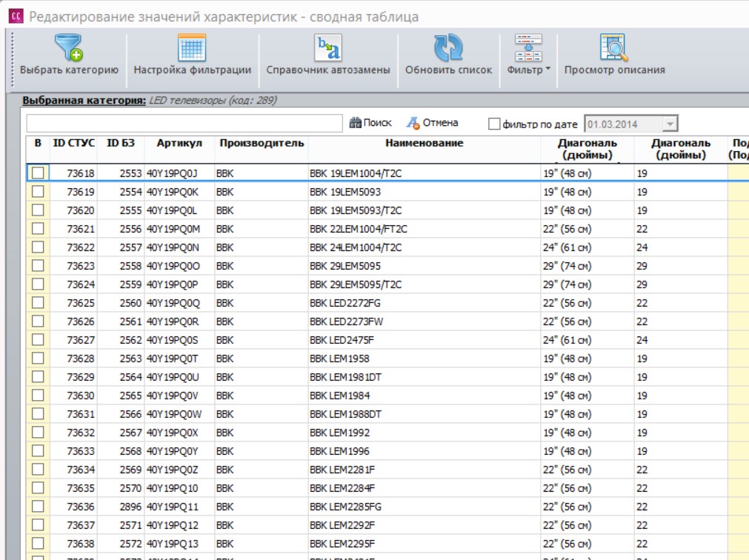Select cell BBK LED2475F

(x=425, y=340)
